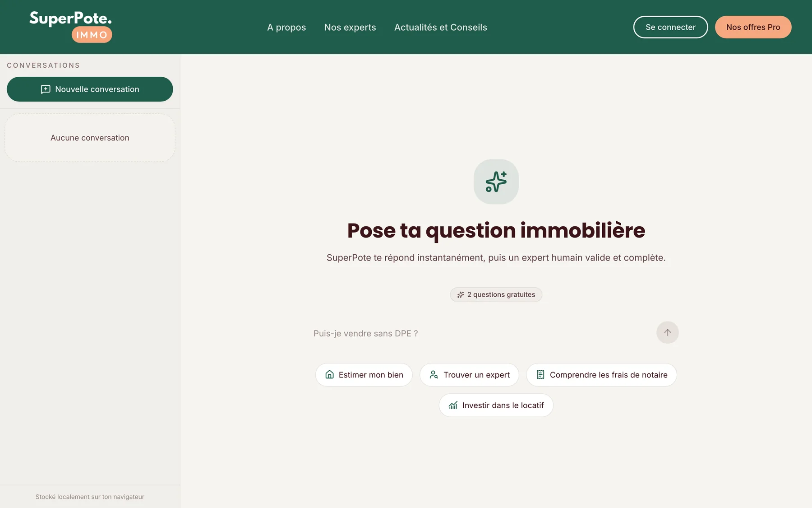Screen dimensions: 812x508
Task: Click the SuperPote IMMO logo
Action: point(71,27)
